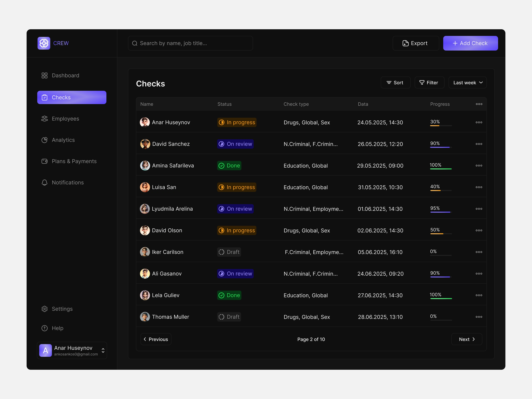Click Anar Huseynov's avatar in table
The height and width of the screenshot is (399, 532).
(145, 122)
